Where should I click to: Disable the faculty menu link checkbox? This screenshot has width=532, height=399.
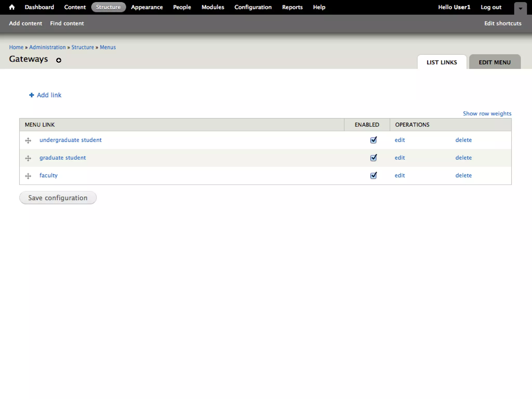373,176
